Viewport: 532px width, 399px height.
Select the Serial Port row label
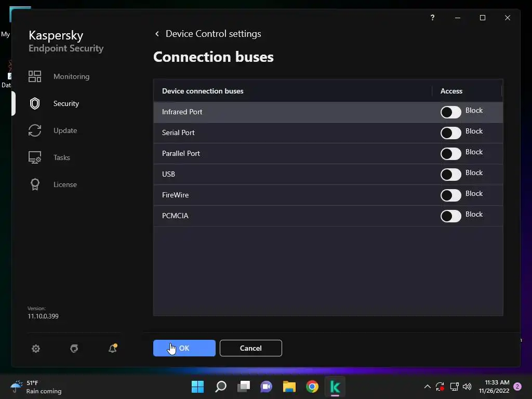[178, 132]
